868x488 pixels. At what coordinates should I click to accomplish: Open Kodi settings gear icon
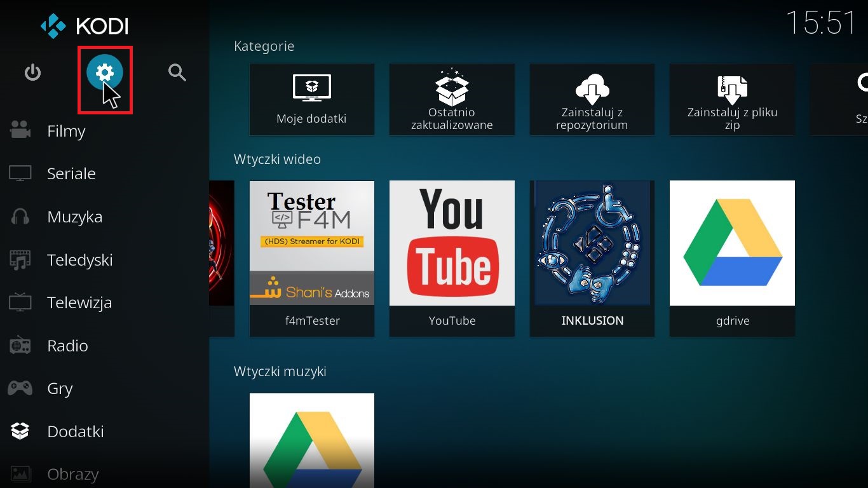(x=105, y=73)
